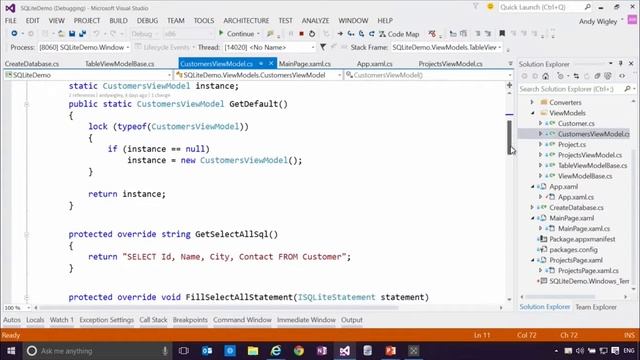The image size is (640, 360).
Task: Switch to ProjectsViewModel.cs tab
Action: [x=451, y=64]
